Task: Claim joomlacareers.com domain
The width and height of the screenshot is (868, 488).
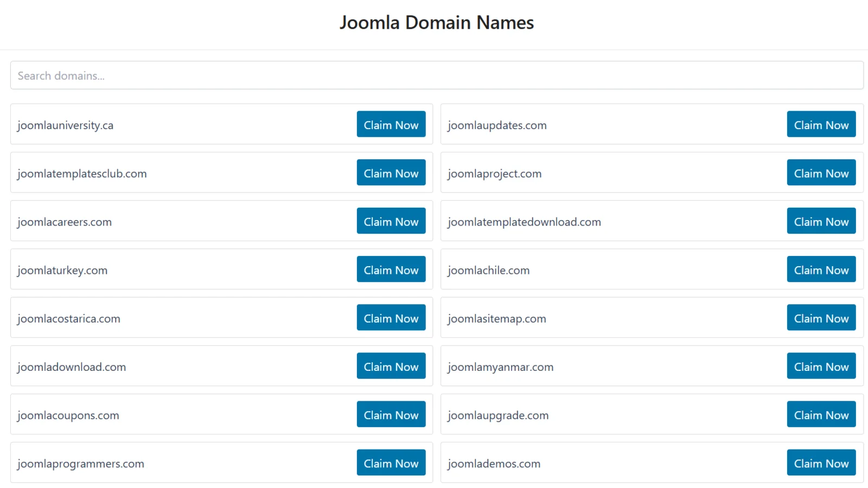Action: click(391, 221)
